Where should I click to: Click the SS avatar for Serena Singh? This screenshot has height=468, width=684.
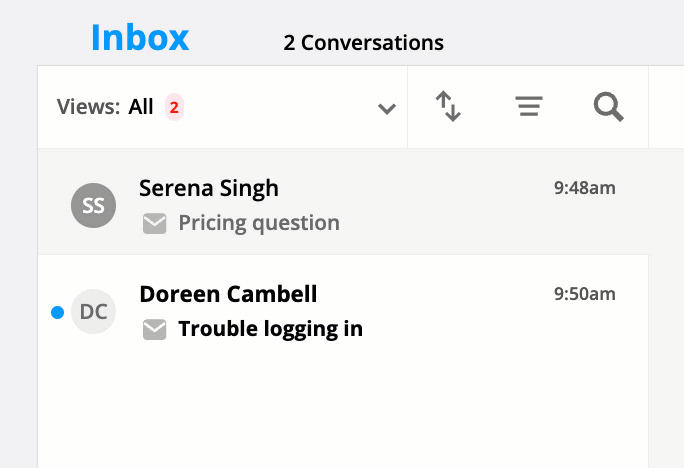93,205
